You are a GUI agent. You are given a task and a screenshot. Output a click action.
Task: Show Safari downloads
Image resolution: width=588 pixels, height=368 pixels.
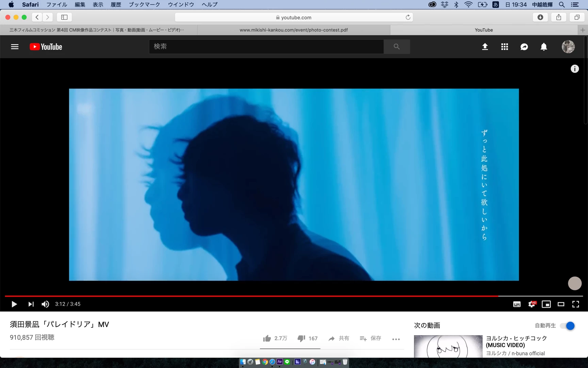tap(540, 17)
